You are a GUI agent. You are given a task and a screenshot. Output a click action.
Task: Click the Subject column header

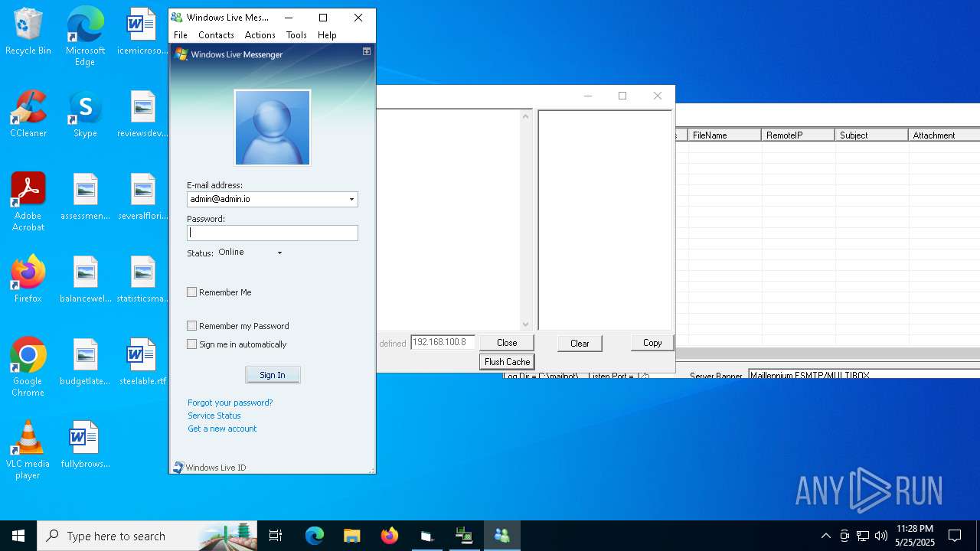tap(871, 135)
